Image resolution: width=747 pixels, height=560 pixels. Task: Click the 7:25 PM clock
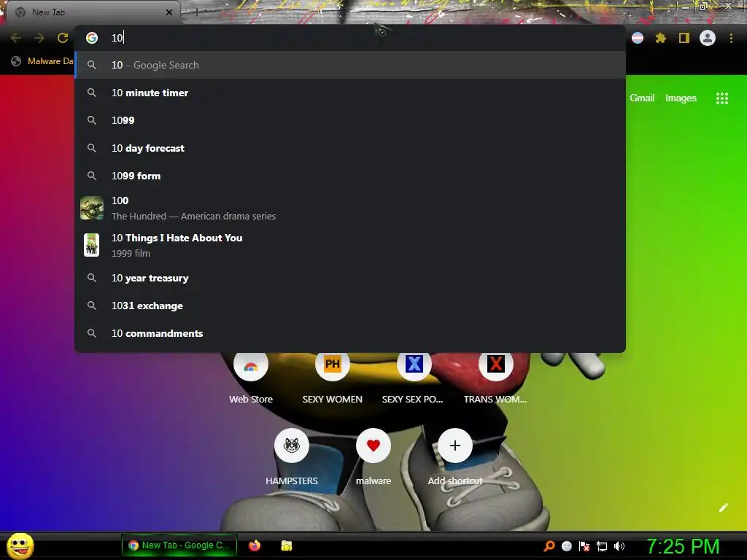tap(683, 546)
